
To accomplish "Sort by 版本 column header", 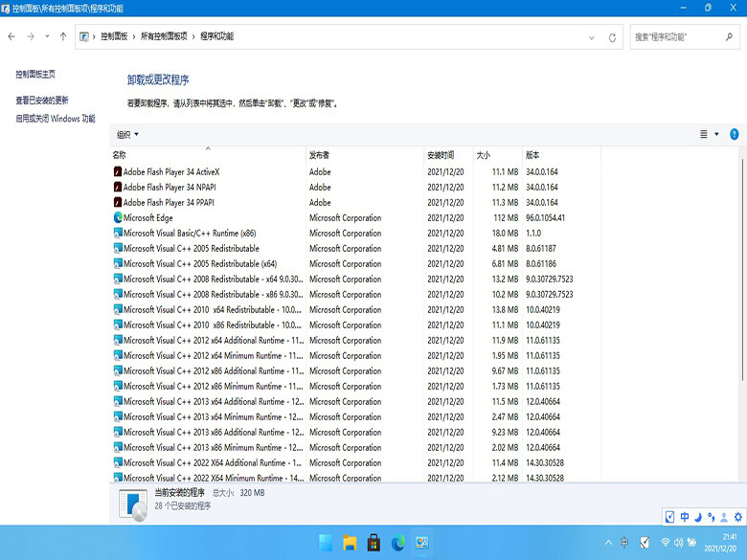I will click(x=561, y=155).
